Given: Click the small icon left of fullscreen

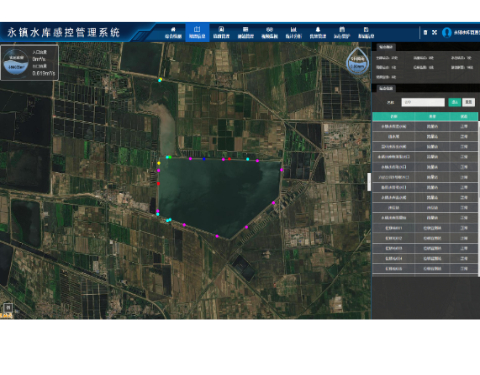Looking at the screenshot, I should [x=425, y=32].
